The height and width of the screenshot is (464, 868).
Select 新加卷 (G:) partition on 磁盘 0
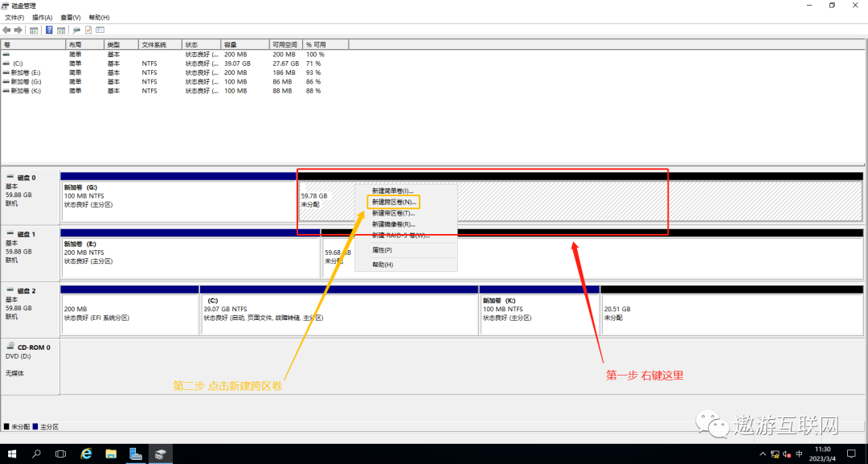click(178, 197)
